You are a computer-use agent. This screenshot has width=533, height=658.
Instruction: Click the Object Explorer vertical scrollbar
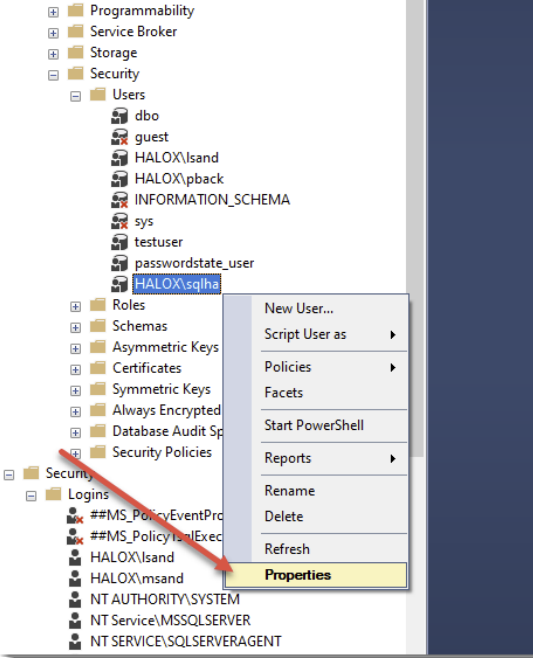[415, 229]
